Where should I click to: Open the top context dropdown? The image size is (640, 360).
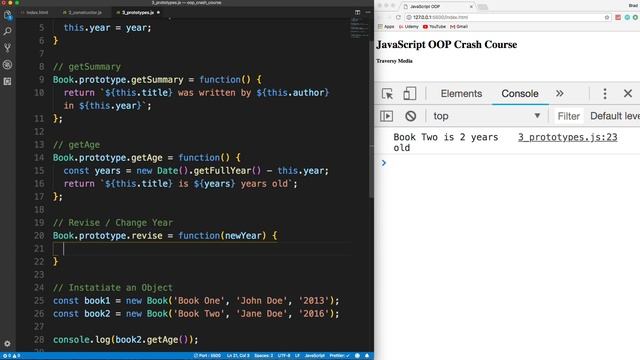pyautogui.click(x=487, y=116)
